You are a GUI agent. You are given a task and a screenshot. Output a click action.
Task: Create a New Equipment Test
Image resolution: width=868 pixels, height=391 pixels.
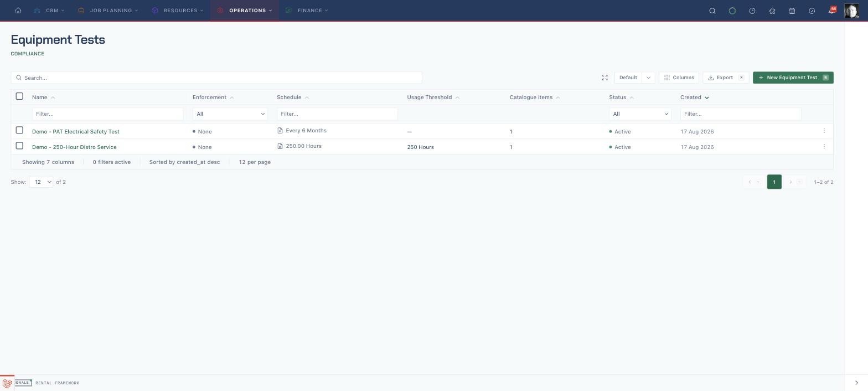click(x=793, y=78)
